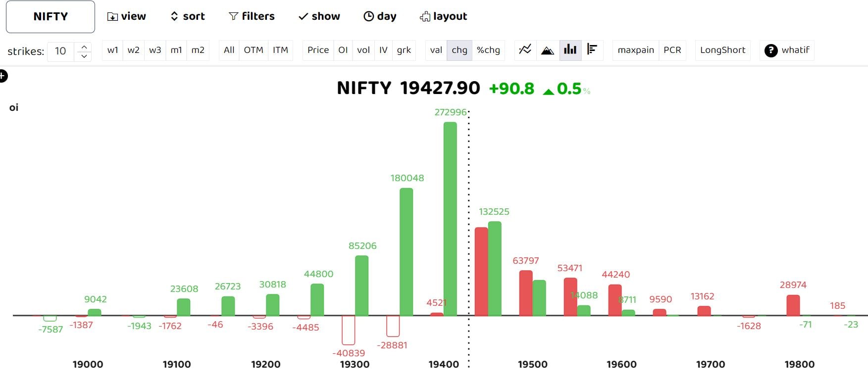
Task: Select the OTM filter
Action: pos(254,50)
